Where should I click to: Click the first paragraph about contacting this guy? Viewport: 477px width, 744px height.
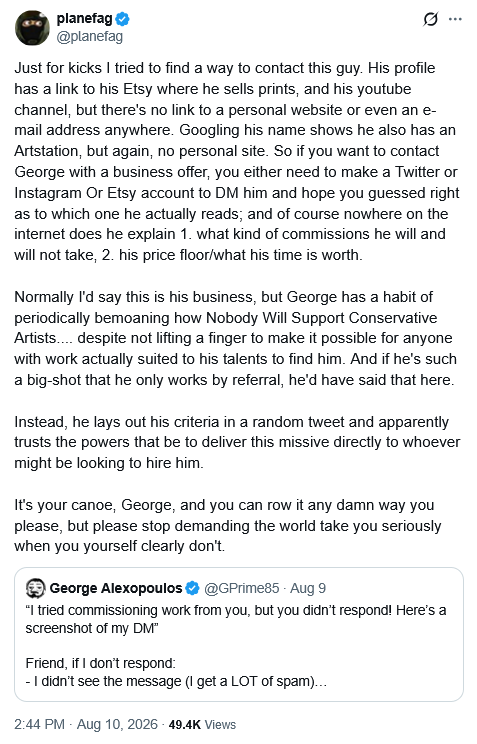[x=237, y=161]
